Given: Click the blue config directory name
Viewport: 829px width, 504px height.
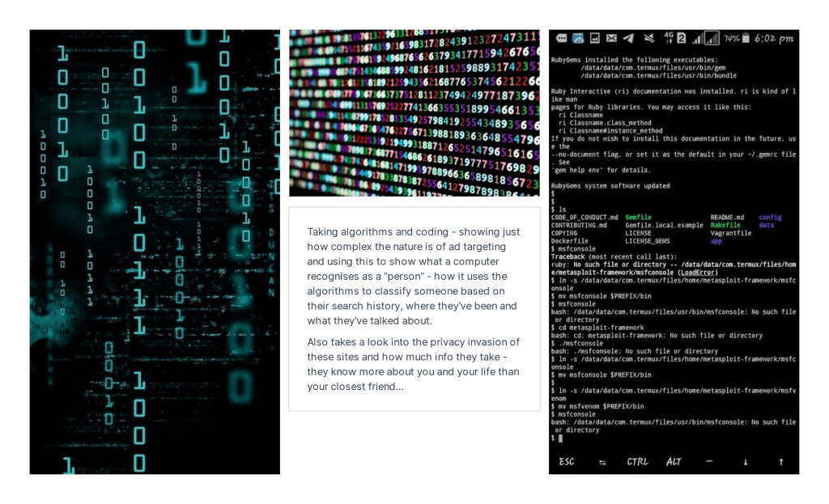Looking at the screenshot, I should pos(770,217).
